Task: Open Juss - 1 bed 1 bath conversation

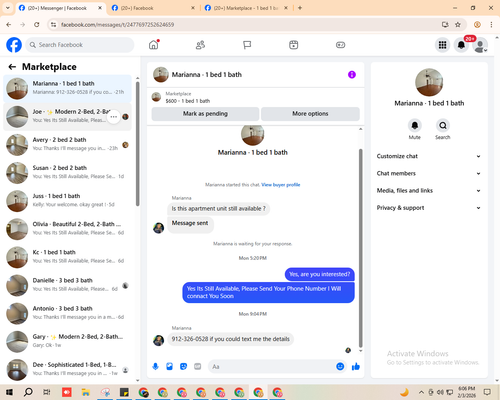Action: click(x=68, y=201)
